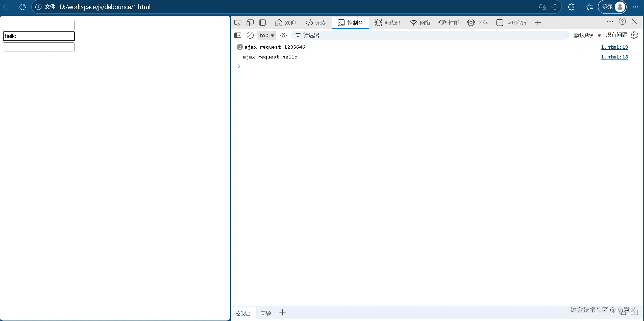Open the DevTools help icon
Screen dimensions: 644x321
pos(622,22)
